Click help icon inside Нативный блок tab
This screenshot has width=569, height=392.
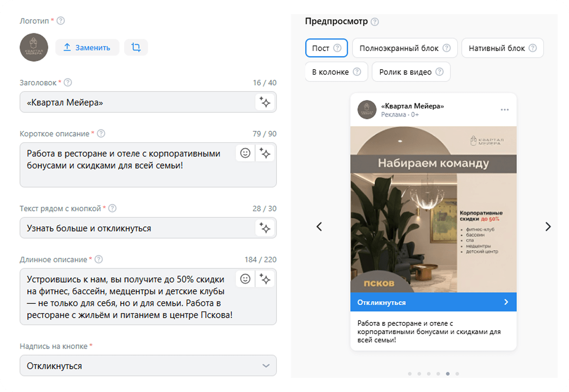(533, 48)
